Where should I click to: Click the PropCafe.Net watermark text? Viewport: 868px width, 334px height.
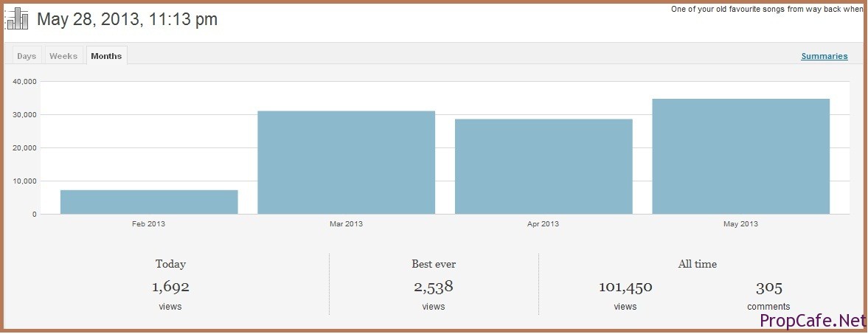pos(812,320)
